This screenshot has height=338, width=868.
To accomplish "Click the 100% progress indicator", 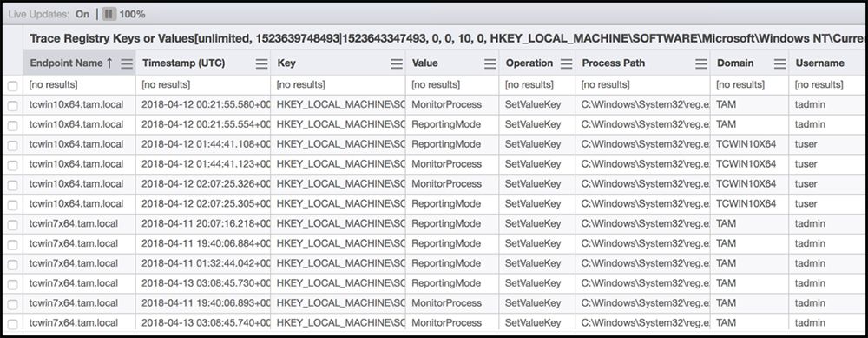I will tap(132, 14).
